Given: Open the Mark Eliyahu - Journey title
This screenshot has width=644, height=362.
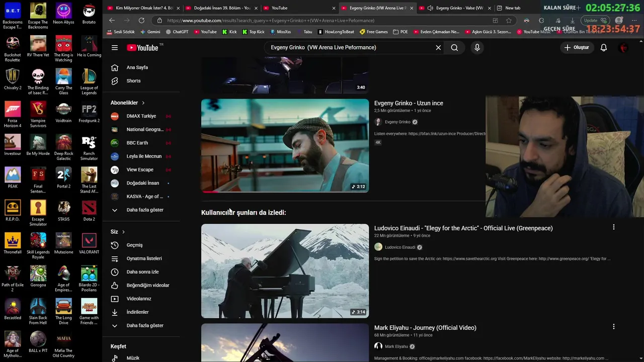Looking at the screenshot, I should (425, 328).
